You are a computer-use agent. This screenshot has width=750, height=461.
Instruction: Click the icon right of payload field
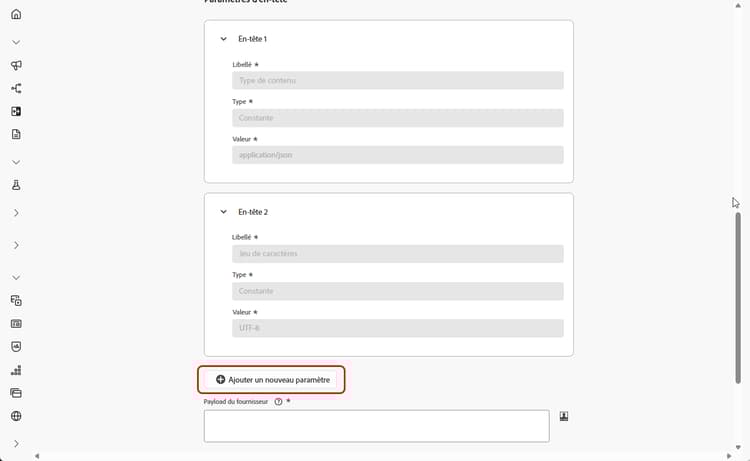[x=564, y=416]
